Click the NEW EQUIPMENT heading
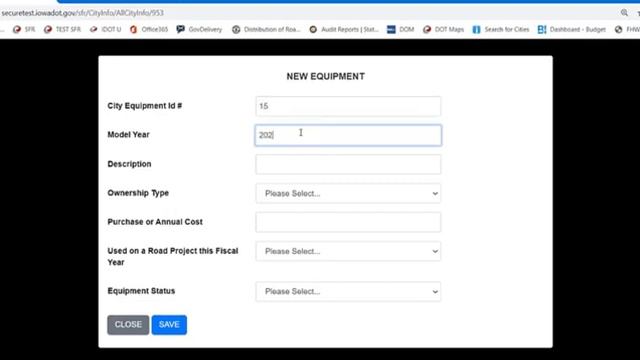This screenshot has height=360, width=640. 326,76
